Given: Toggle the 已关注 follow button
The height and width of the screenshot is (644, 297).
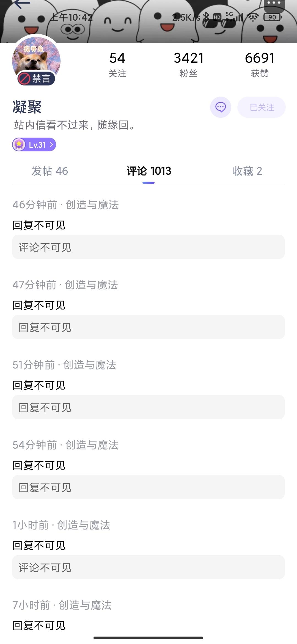Looking at the screenshot, I should (262, 107).
